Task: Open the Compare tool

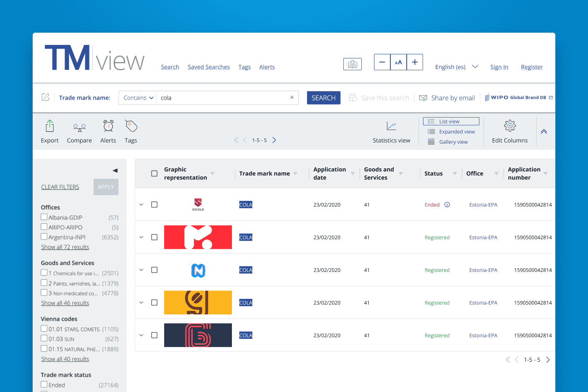Action: coord(79,127)
